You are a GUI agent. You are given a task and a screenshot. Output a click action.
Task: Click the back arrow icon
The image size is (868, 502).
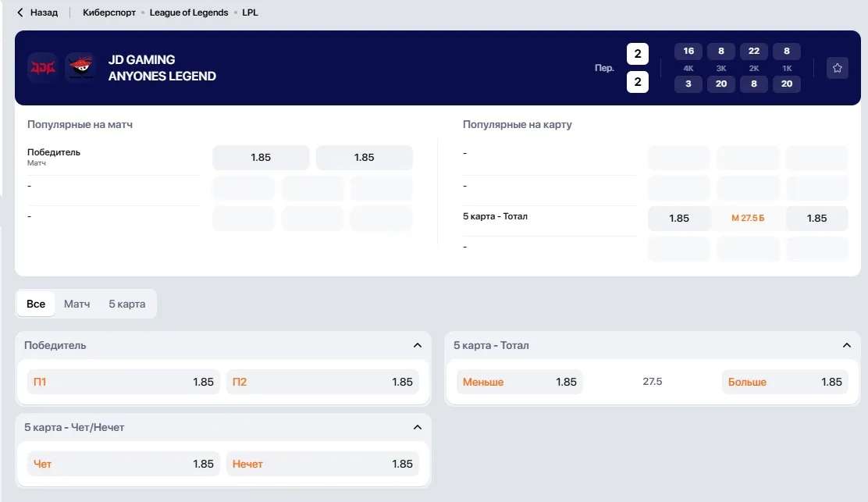point(20,12)
